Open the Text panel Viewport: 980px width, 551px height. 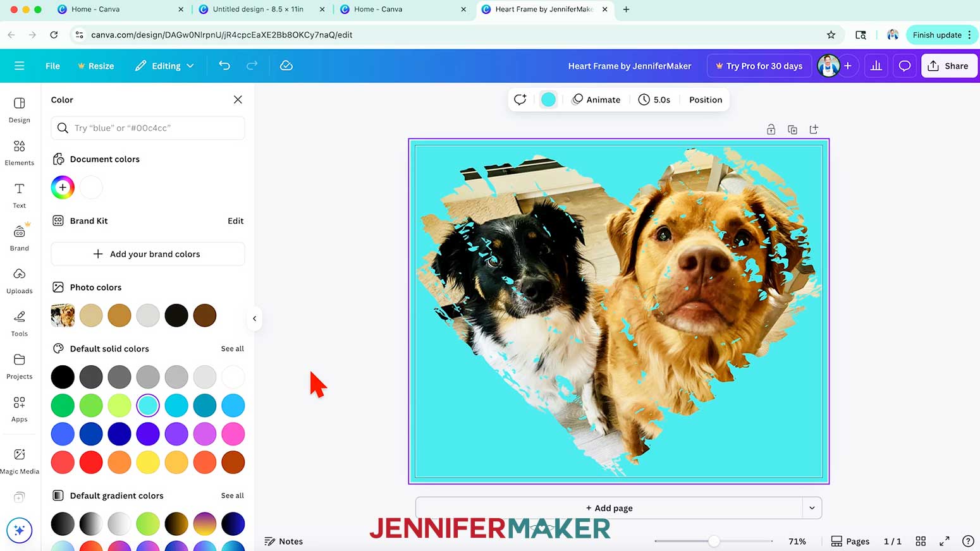click(19, 195)
